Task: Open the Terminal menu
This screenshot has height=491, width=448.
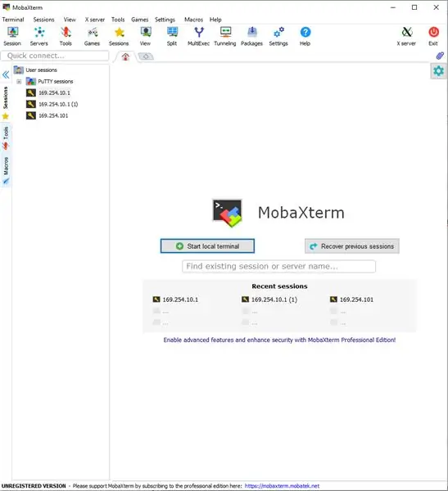Action: point(13,20)
